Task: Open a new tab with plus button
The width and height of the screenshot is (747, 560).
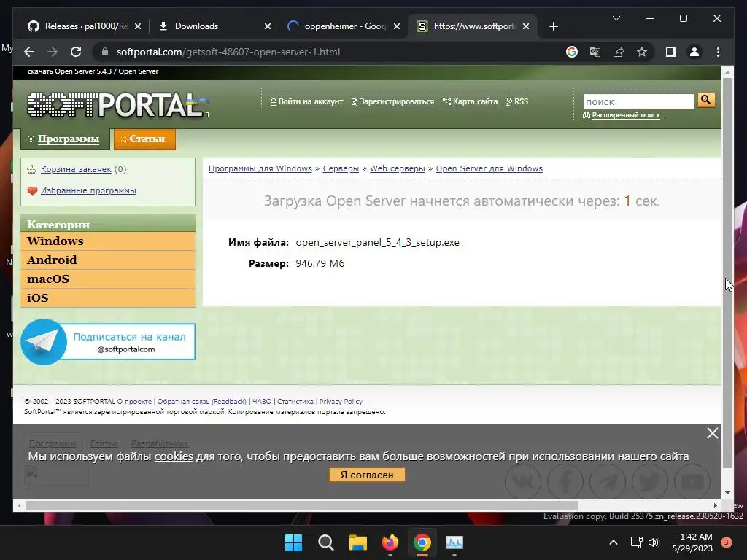Action: [x=553, y=26]
